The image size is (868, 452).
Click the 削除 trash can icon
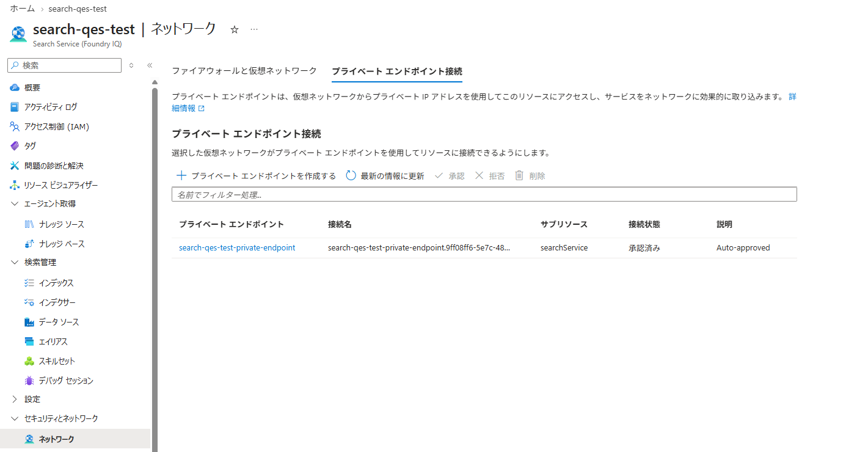(519, 176)
